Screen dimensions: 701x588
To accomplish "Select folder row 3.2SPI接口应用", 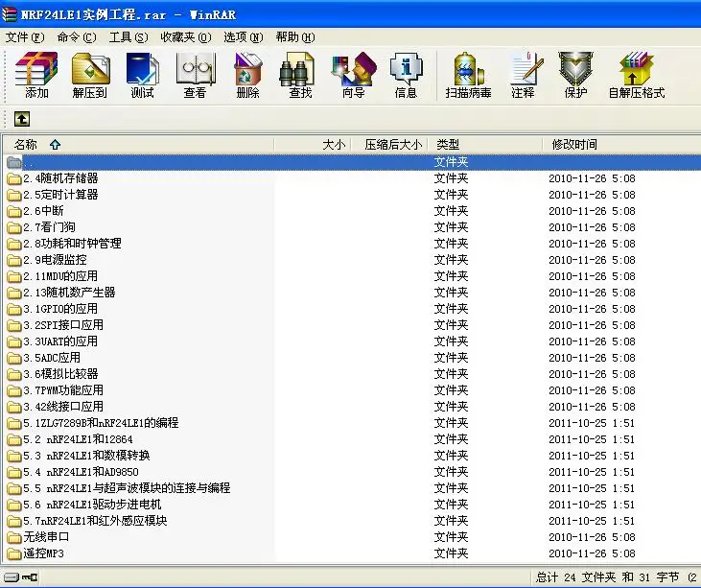I will pos(353,325).
